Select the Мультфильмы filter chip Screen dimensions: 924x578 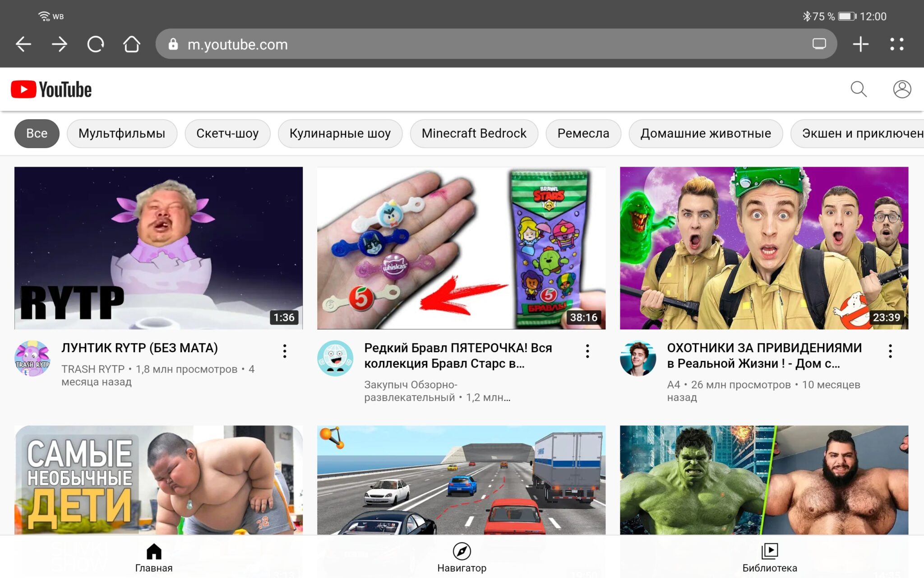click(x=121, y=134)
